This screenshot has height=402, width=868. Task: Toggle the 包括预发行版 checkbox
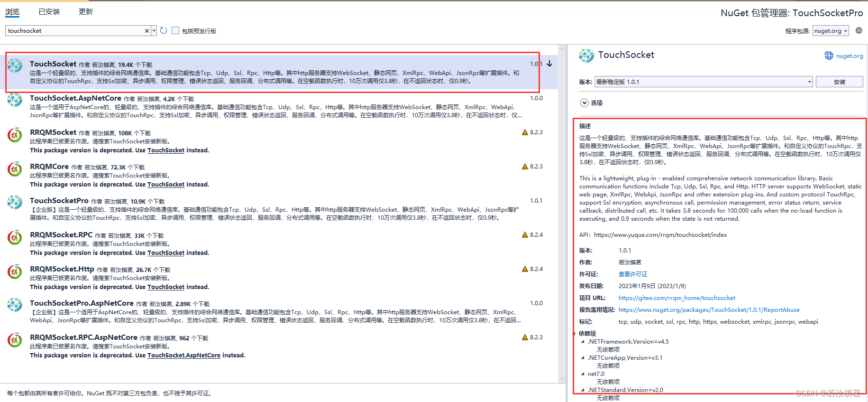point(175,30)
